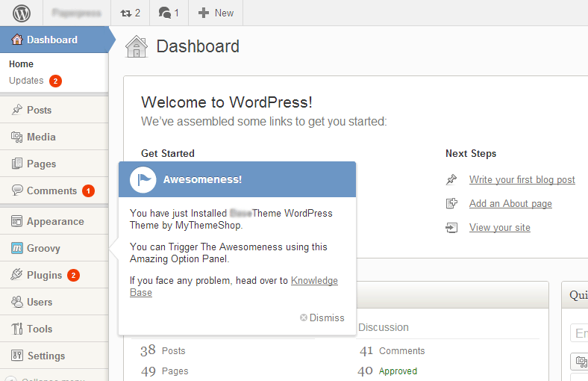
Task: Open the Appearance menu
Action: [x=54, y=221]
